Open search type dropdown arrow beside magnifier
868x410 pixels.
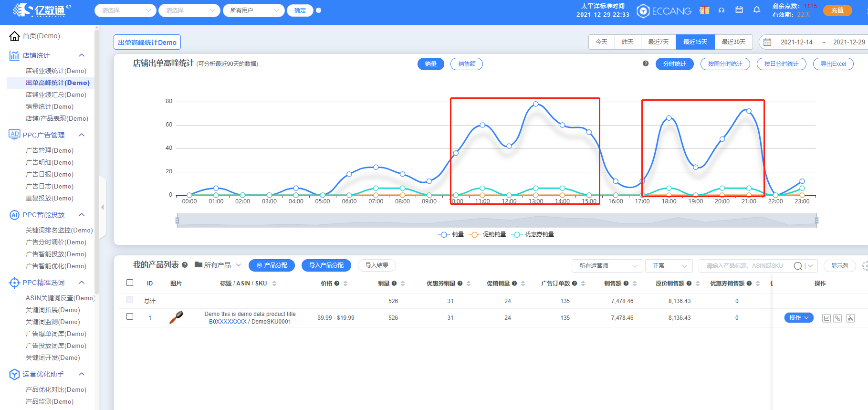(x=810, y=266)
